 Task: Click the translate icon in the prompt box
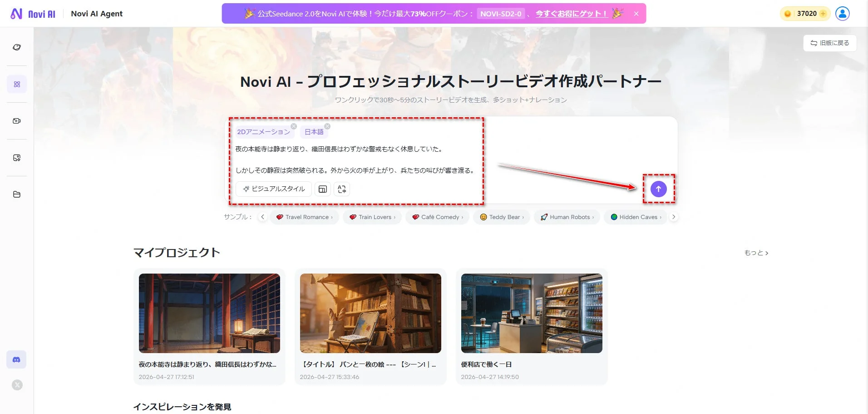point(342,189)
